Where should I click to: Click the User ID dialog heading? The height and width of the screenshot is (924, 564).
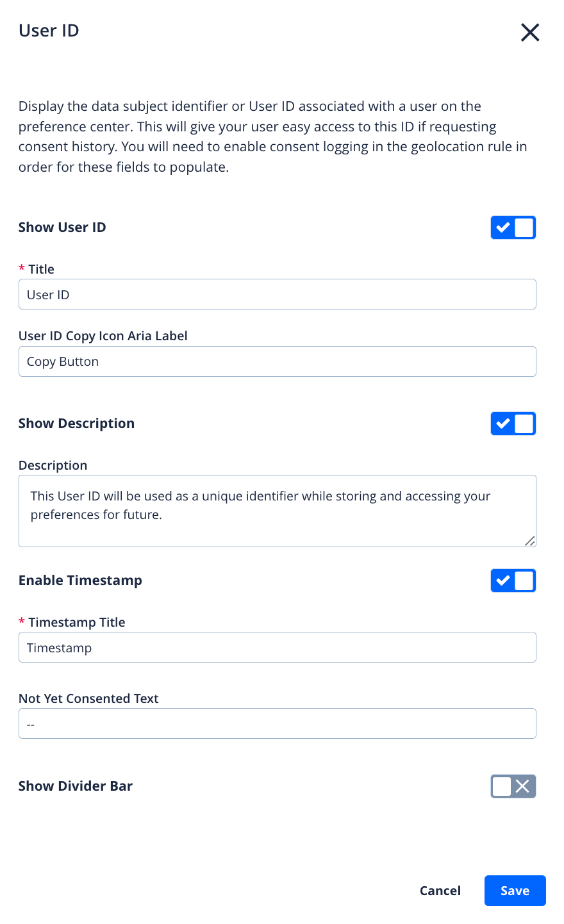click(x=49, y=31)
